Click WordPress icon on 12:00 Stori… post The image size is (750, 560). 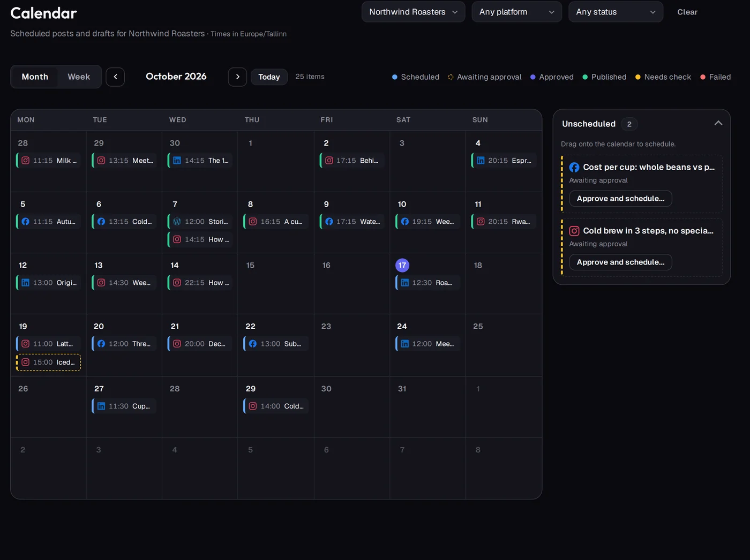pyautogui.click(x=177, y=222)
